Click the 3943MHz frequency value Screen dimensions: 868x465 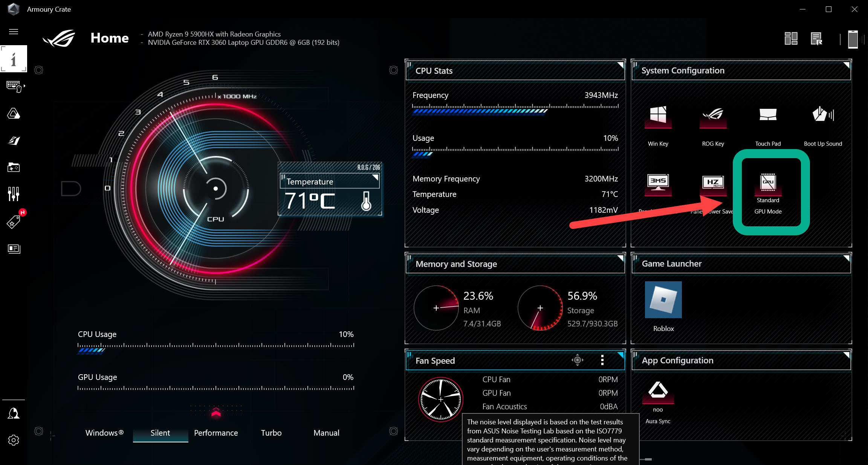pyautogui.click(x=601, y=95)
